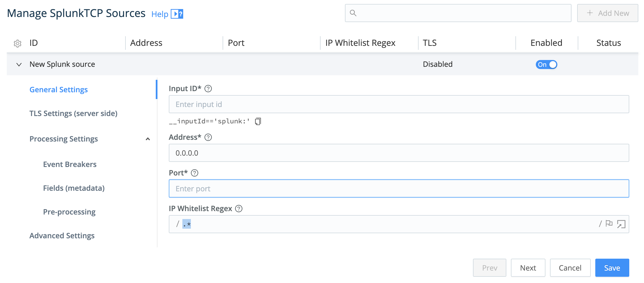Collapse the Processing Settings section
Image resolution: width=644 pixels, height=283 pixels.
tap(148, 139)
